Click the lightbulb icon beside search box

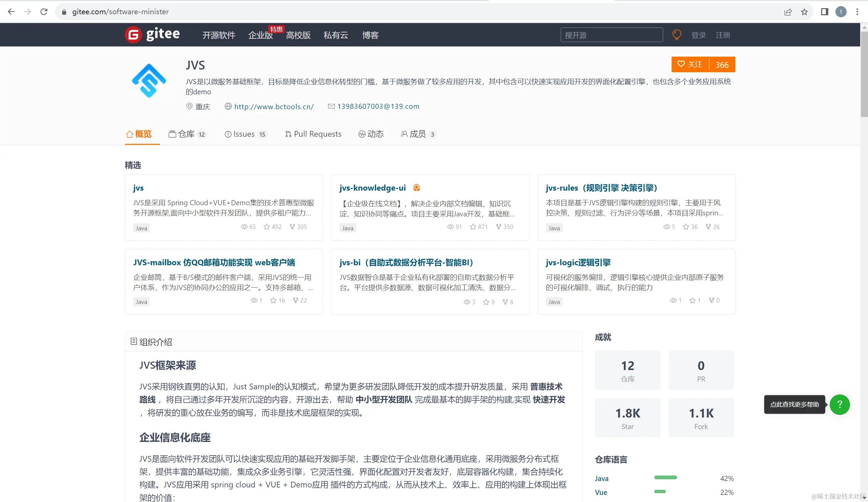pyautogui.click(x=676, y=35)
